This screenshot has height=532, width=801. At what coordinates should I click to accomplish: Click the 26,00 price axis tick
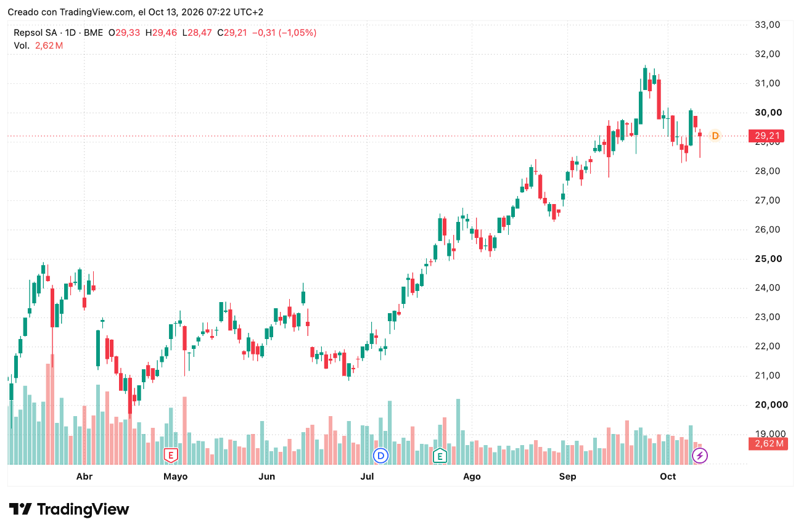pos(768,229)
